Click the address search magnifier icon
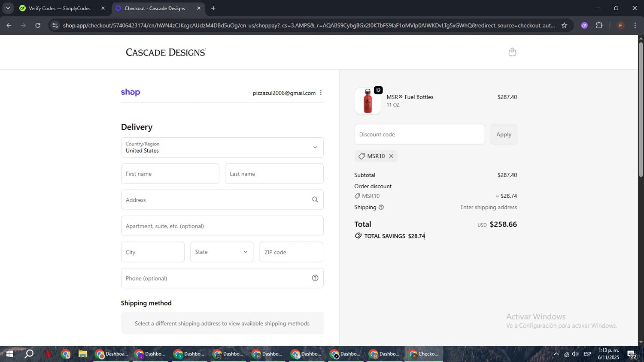Image resolution: width=644 pixels, height=362 pixels. pyautogui.click(x=315, y=199)
